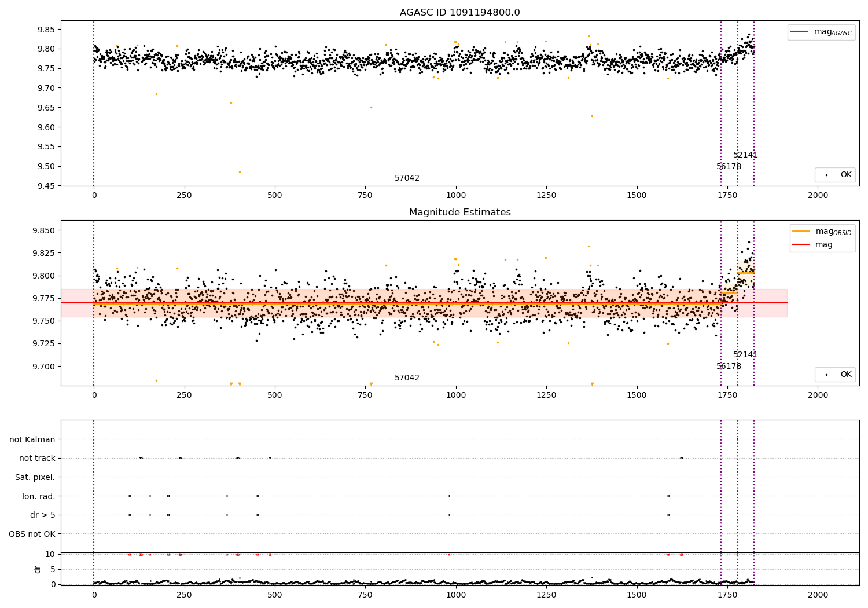The width and height of the screenshot is (868, 608).
Task: Select the 'not Kalman' axis label
Action: tap(32, 439)
